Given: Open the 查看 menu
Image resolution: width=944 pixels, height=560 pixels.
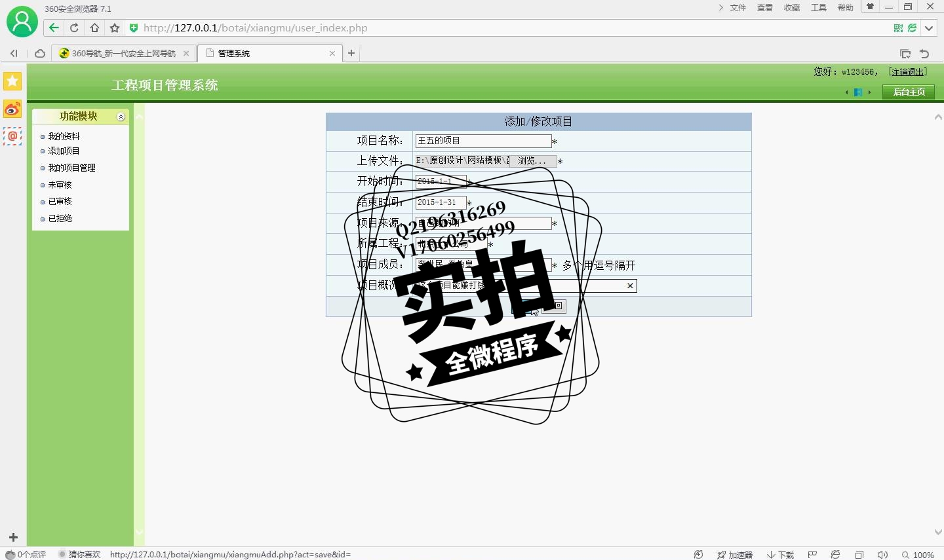Looking at the screenshot, I should tap(765, 8).
